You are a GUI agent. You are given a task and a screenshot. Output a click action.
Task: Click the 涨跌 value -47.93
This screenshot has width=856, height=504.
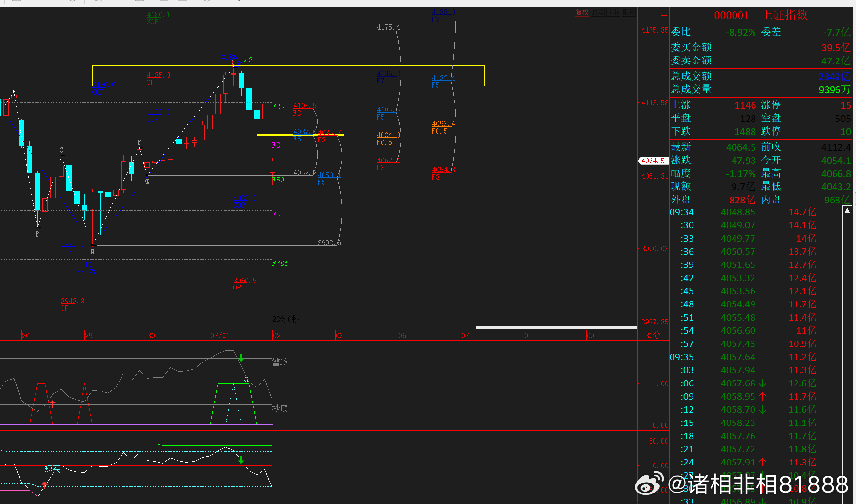742,161
